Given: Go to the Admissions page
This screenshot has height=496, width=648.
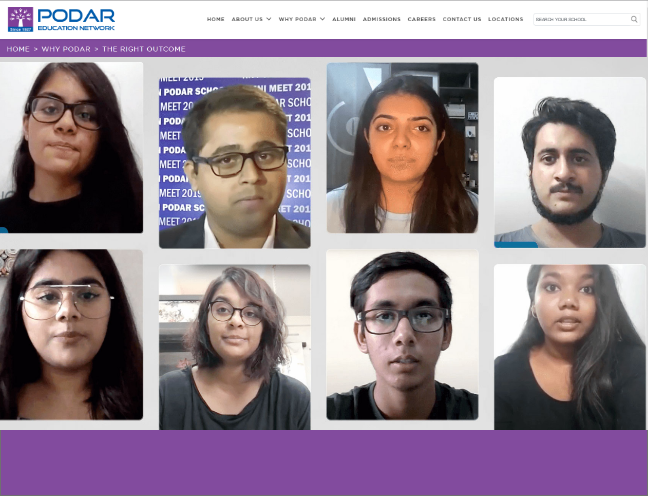Looking at the screenshot, I should click(381, 19).
